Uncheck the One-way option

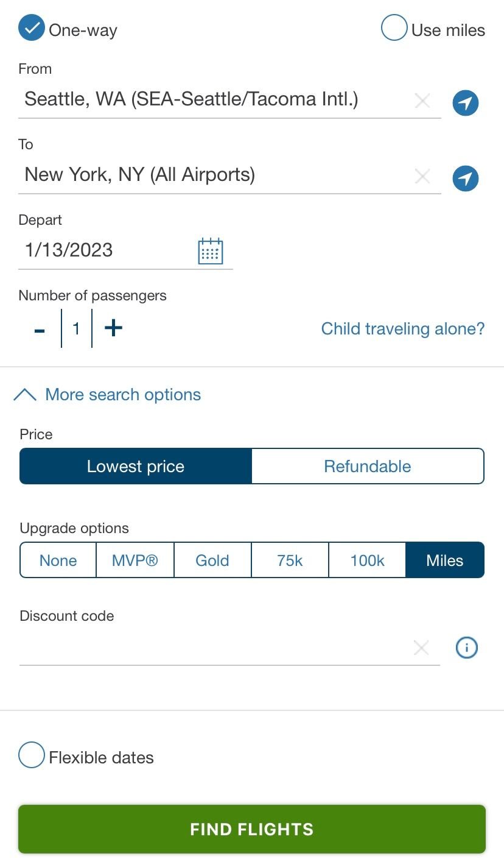(x=32, y=29)
